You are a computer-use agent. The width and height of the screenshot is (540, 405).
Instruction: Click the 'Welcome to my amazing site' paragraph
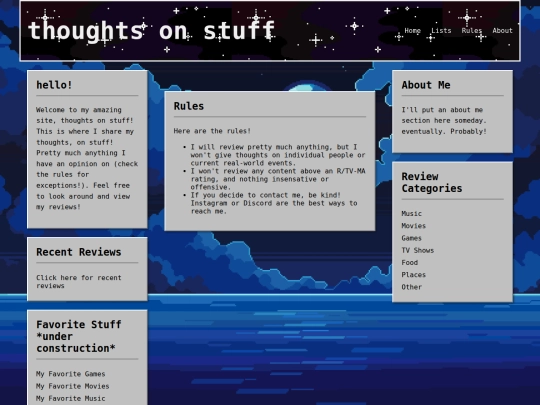point(87,158)
